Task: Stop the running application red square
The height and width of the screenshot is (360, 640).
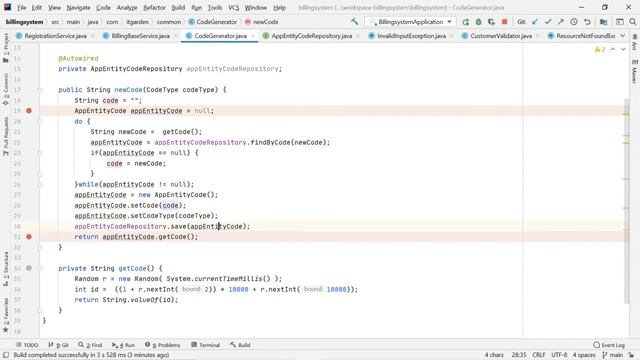Action: 504,22
